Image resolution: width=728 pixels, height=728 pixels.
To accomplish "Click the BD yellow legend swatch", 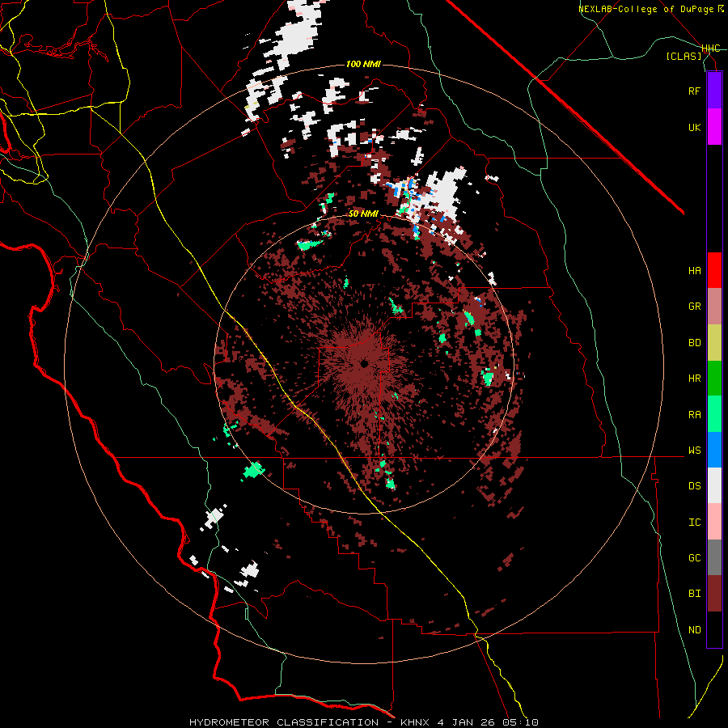I will point(714,343).
